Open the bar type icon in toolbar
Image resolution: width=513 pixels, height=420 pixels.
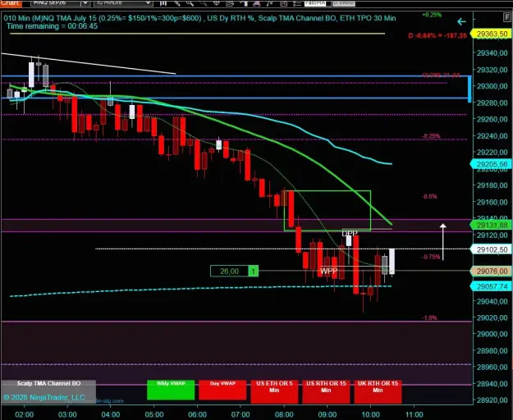[x=163, y=3]
